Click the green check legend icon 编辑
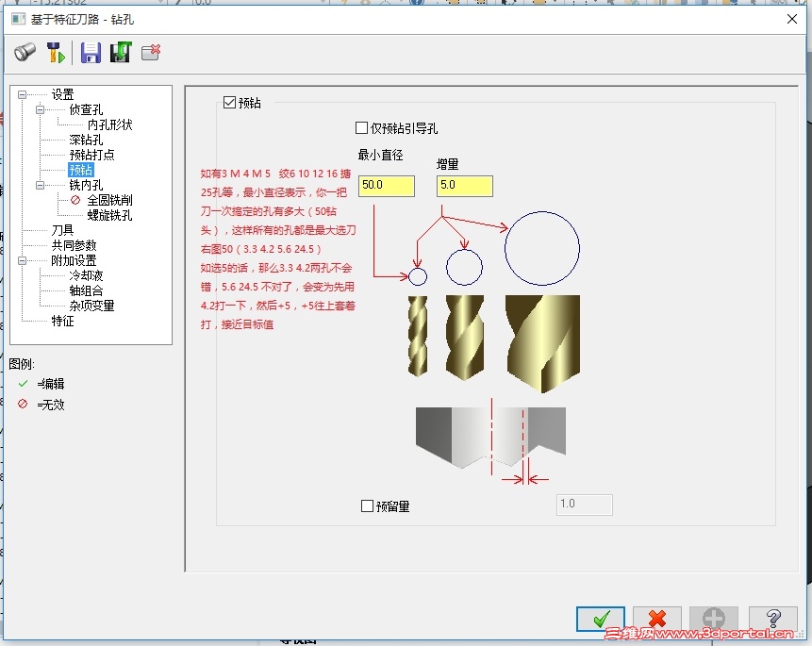 coord(23,384)
